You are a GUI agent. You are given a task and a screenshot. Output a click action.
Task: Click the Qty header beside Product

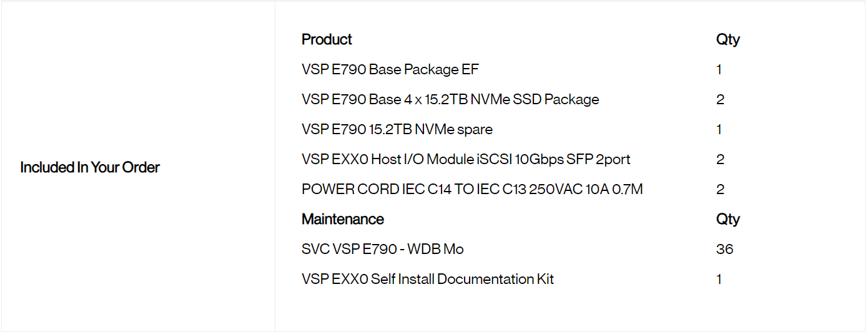pos(727,39)
